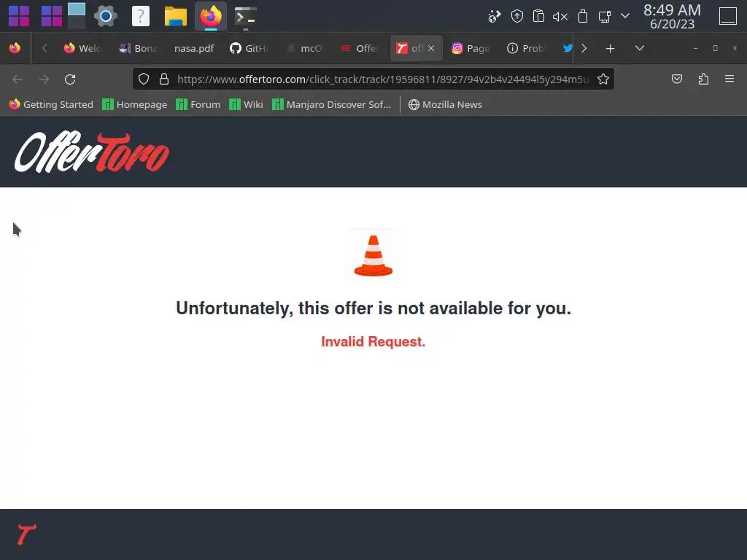Open Manjaro Discover Software bookmark
Screen dimensions: 747x560
pos(332,104)
